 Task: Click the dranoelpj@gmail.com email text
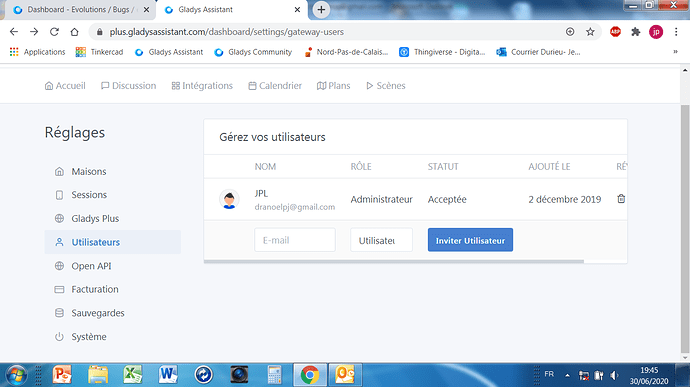pyautogui.click(x=295, y=207)
